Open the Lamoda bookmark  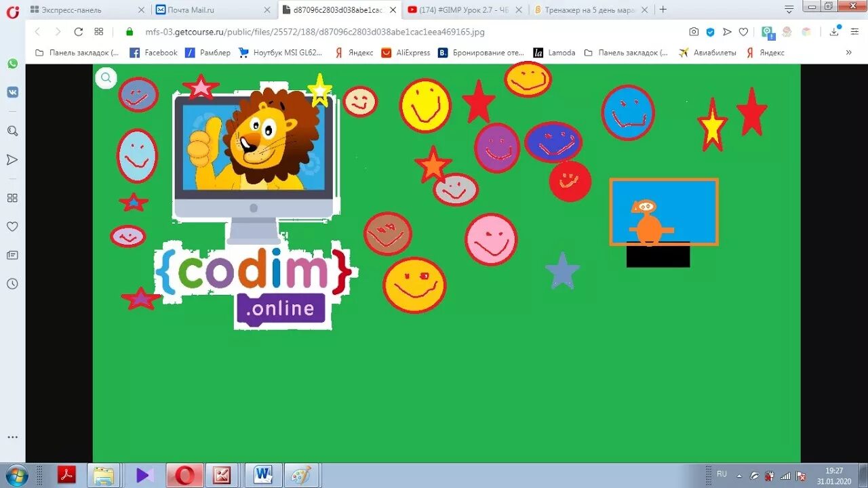click(x=554, y=52)
